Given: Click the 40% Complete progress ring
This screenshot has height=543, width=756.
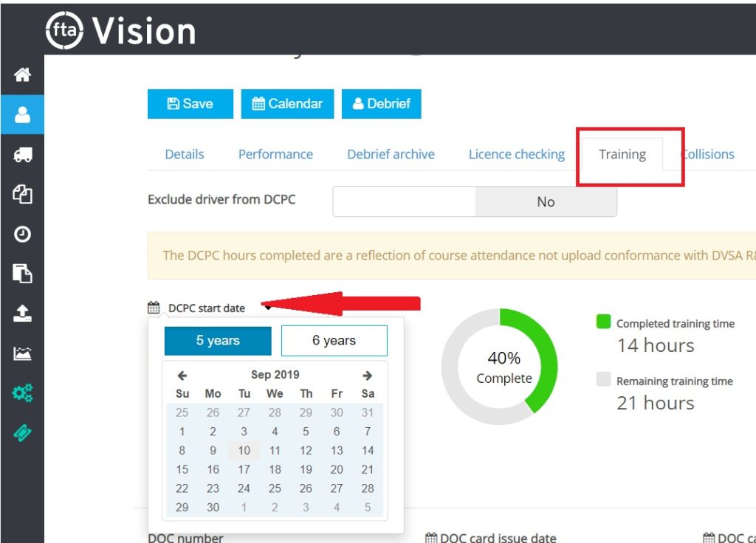Looking at the screenshot, I should 500,367.
